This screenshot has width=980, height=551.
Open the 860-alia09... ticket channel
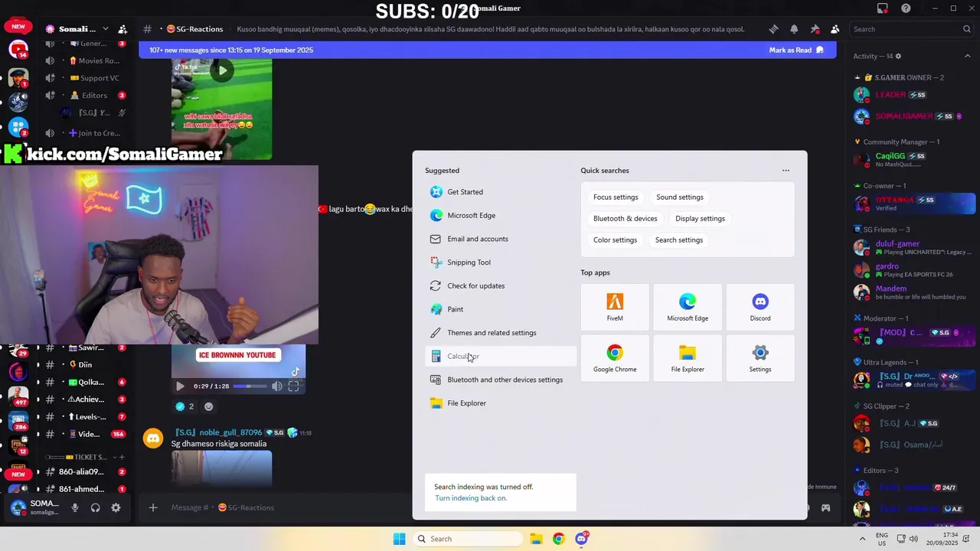click(x=84, y=471)
